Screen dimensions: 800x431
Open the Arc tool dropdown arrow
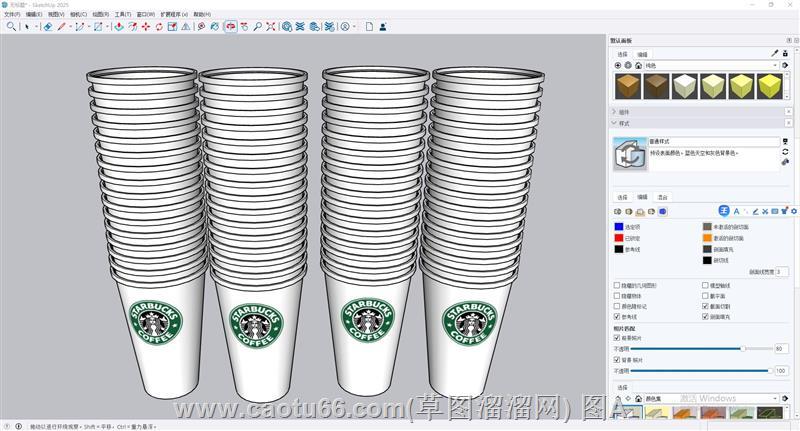pos(88,27)
